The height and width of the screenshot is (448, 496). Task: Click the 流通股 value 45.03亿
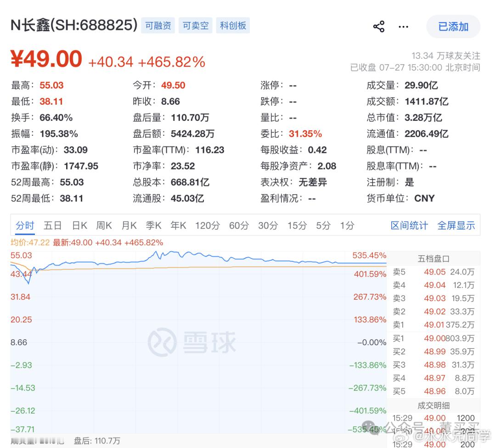point(187,198)
